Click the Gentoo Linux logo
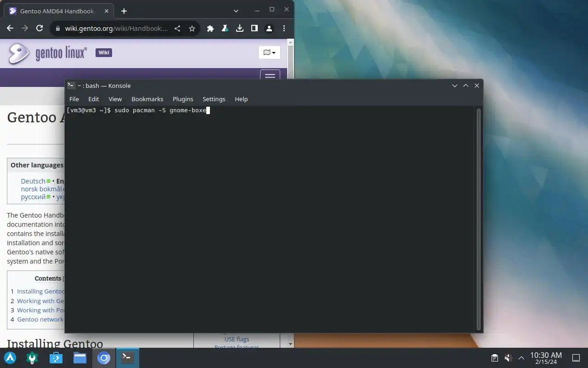The width and height of the screenshot is (588, 368). click(47, 53)
